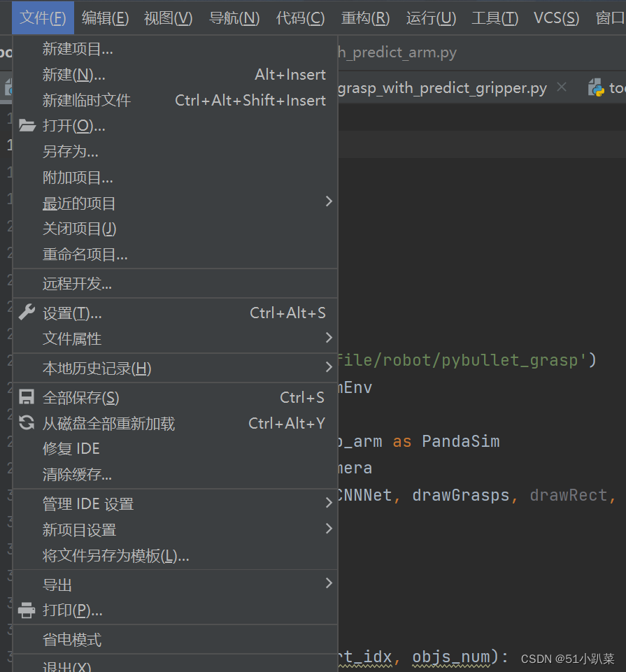Expand the 本地历史记录(H) submenu arrow
The height and width of the screenshot is (672, 626).
pyautogui.click(x=329, y=367)
